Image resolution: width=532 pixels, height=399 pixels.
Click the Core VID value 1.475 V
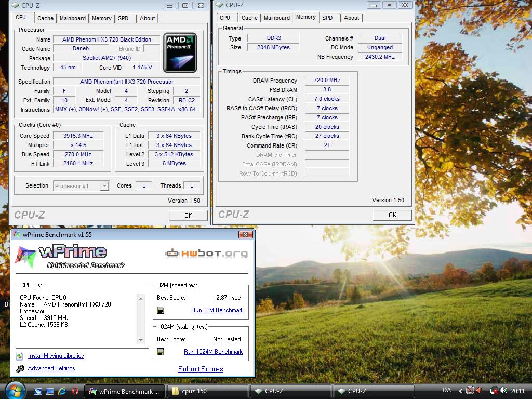[x=142, y=67]
